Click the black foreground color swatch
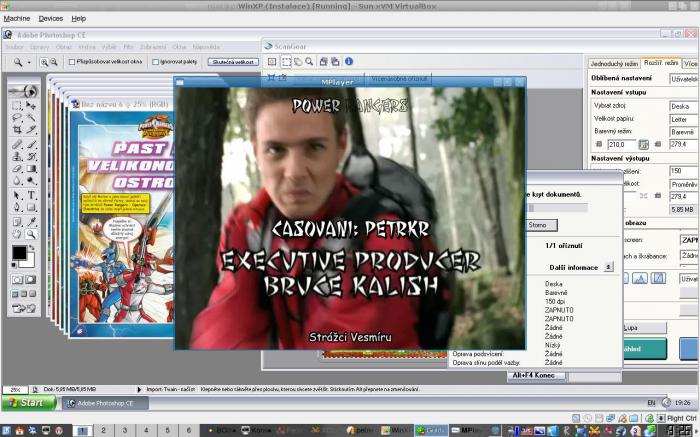700x437 pixels. tap(19, 253)
